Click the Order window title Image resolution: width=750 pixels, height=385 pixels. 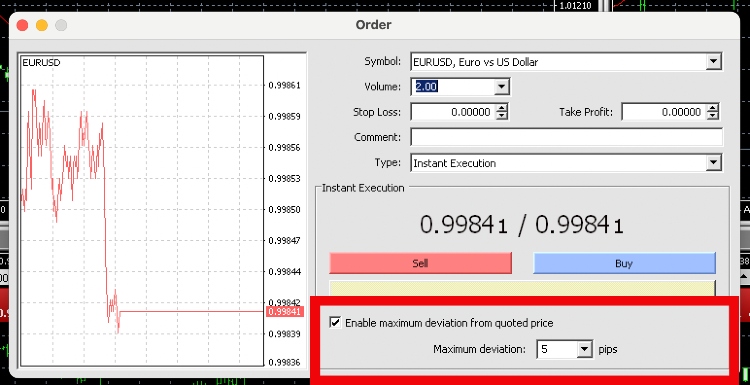(x=374, y=25)
